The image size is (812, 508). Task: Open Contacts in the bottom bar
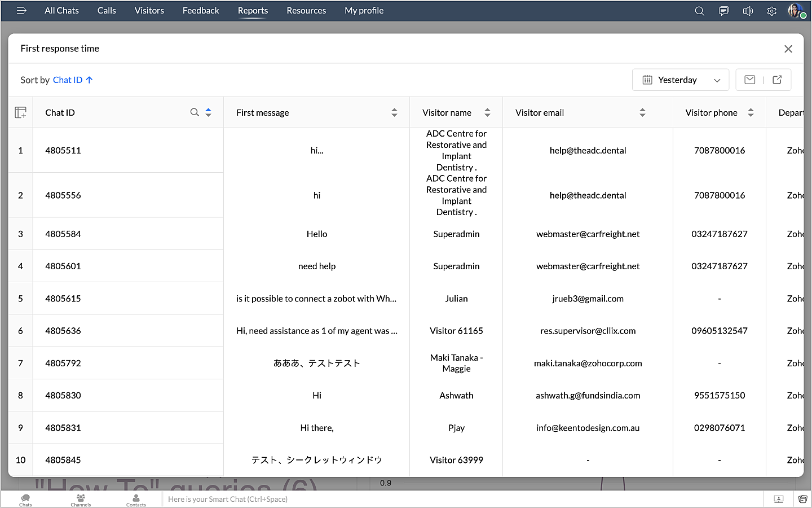(136, 500)
